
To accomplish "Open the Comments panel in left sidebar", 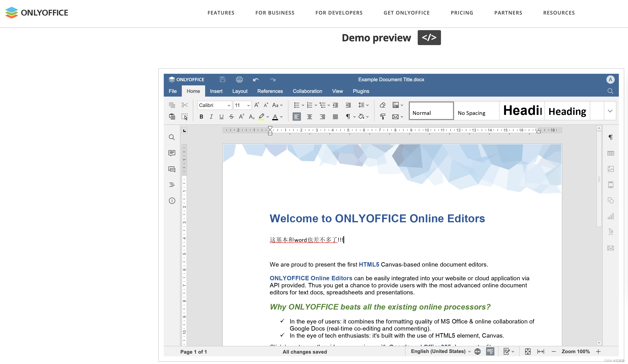I will tap(172, 153).
